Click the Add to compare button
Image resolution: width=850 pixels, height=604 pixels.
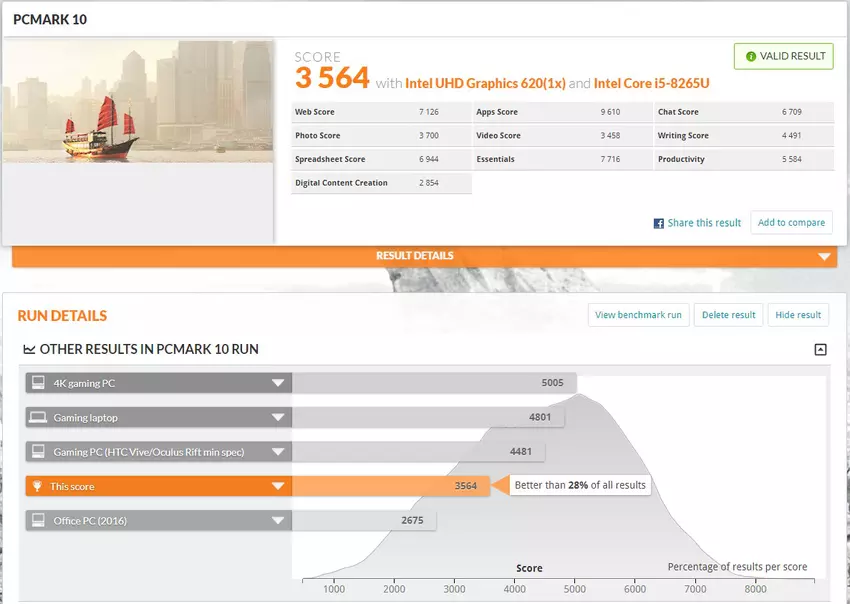(791, 223)
